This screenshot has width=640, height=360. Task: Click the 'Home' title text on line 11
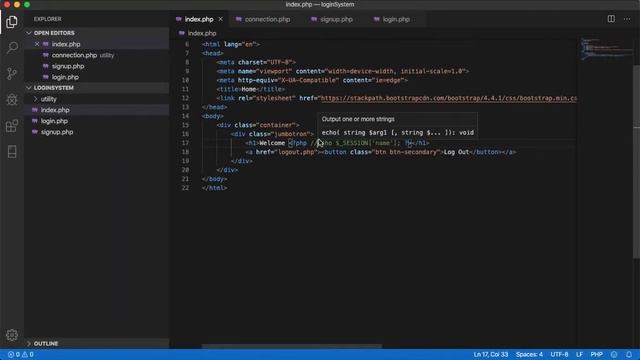coord(249,89)
